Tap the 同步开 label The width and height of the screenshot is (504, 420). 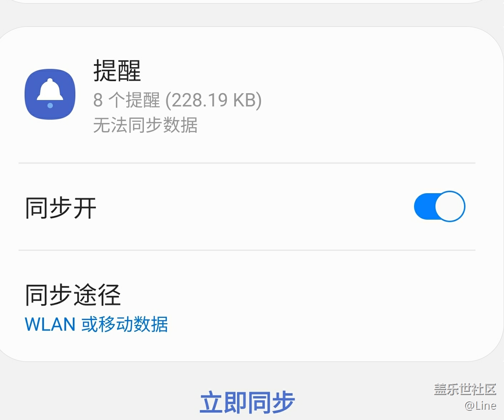click(x=61, y=208)
